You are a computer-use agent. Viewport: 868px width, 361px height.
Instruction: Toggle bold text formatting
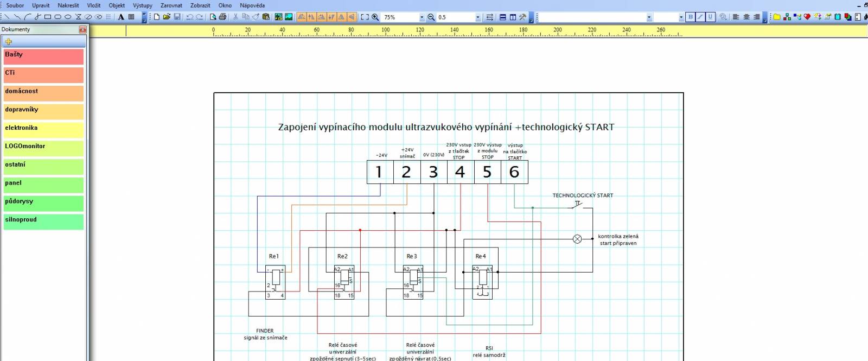coord(690,17)
